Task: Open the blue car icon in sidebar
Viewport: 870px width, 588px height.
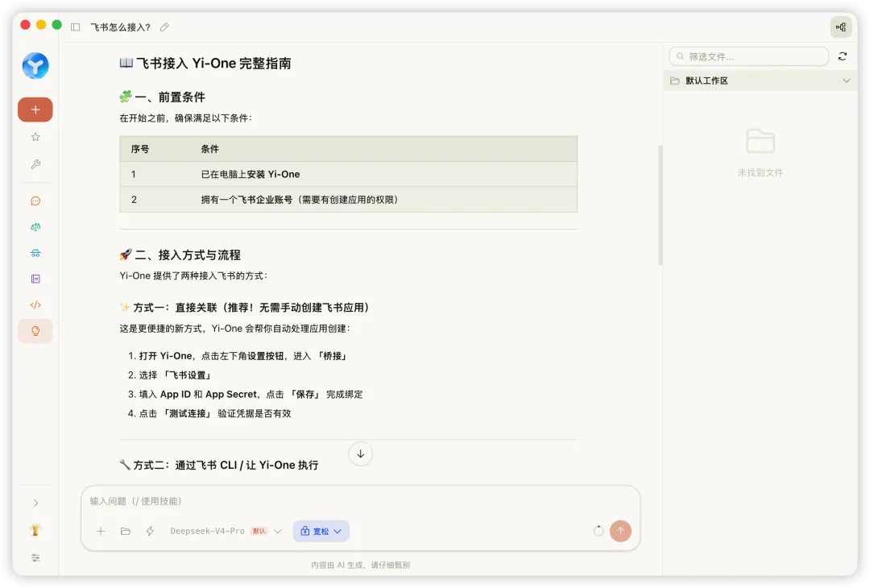Action: click(x=35, y=253)
